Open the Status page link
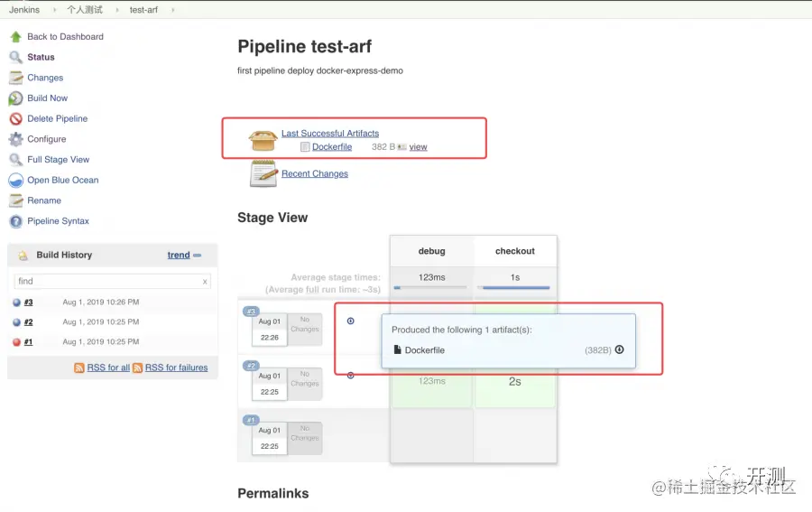This screenshot has width=812, height=512. pos(41,57)
